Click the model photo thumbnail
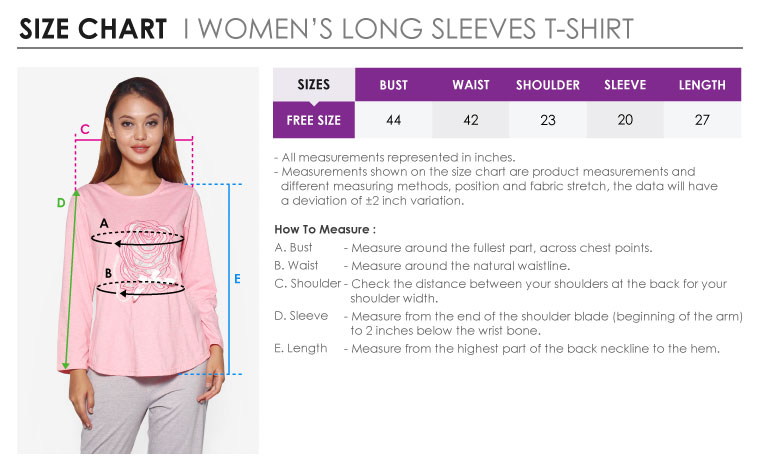The image size is (761, 468). [138, 261]
